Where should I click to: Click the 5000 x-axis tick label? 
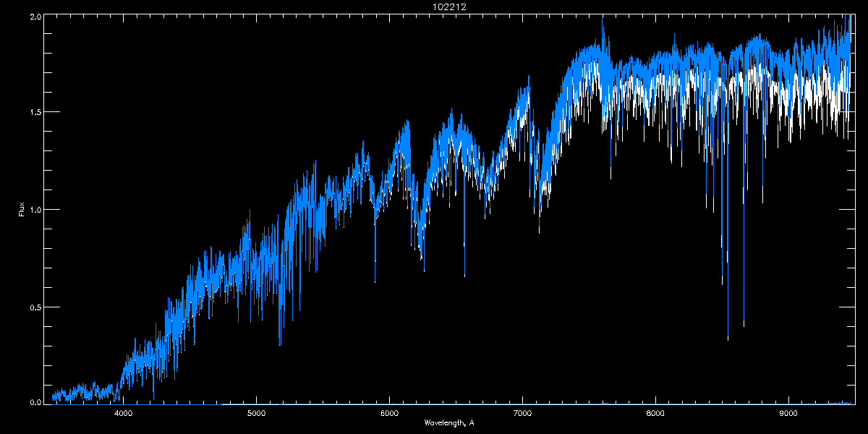click(x=257, y=413)
